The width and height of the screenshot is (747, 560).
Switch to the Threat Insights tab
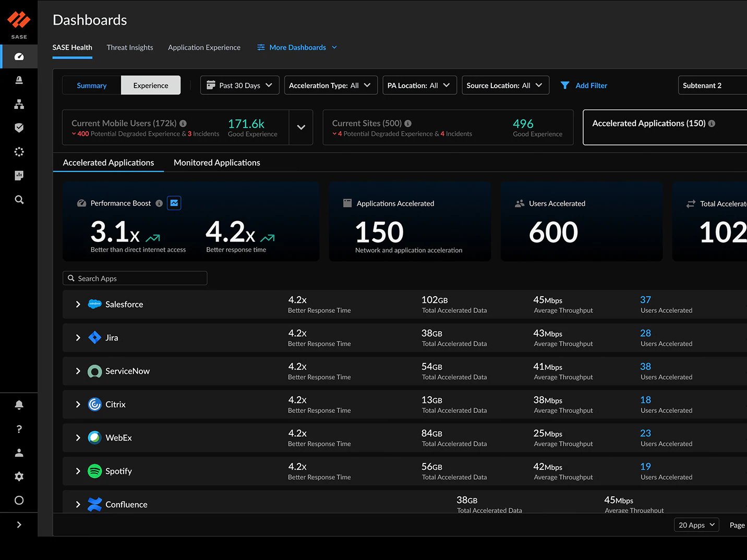coord(130,47)
